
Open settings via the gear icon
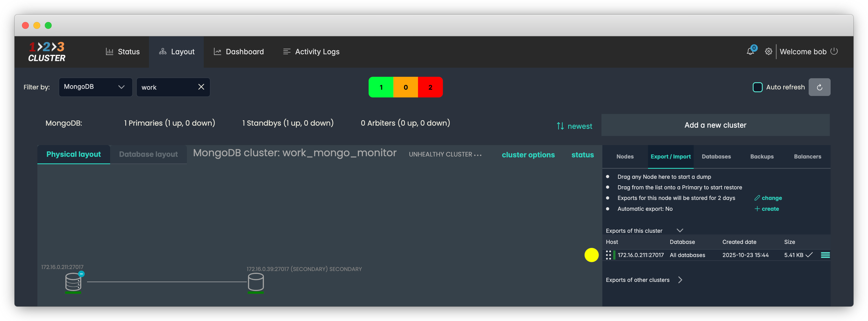(768, 52)
